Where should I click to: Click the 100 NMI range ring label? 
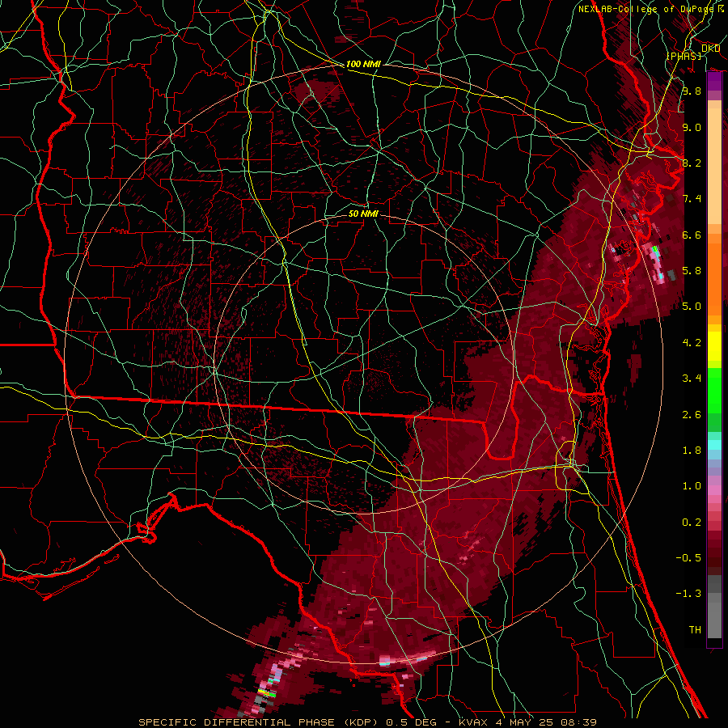(363, 64)
